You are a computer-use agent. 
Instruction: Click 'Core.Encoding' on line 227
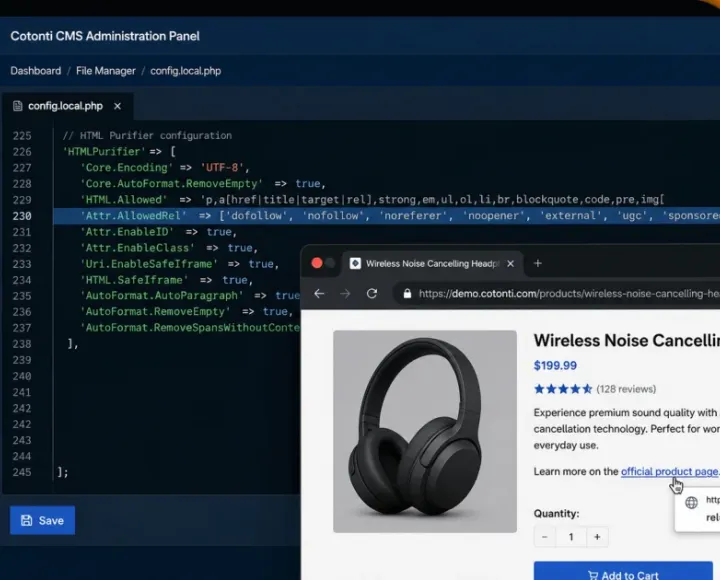click(x=126, y=168)
